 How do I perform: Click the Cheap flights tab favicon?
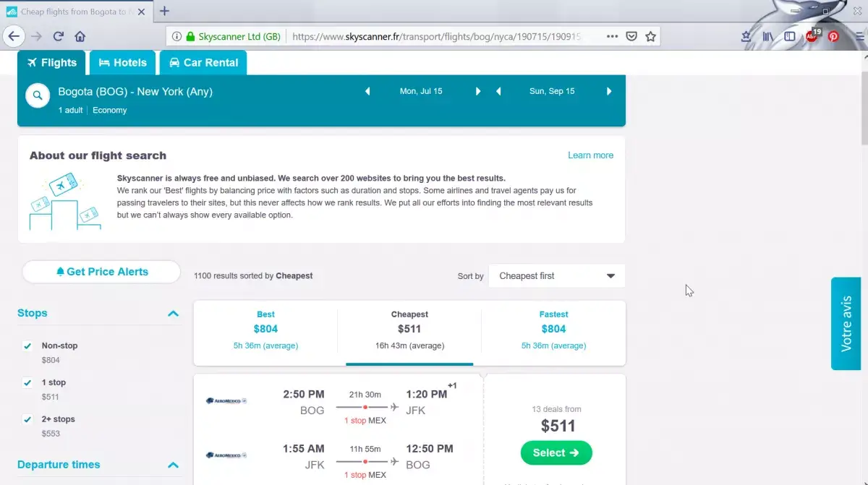click(x=12, y=12)
